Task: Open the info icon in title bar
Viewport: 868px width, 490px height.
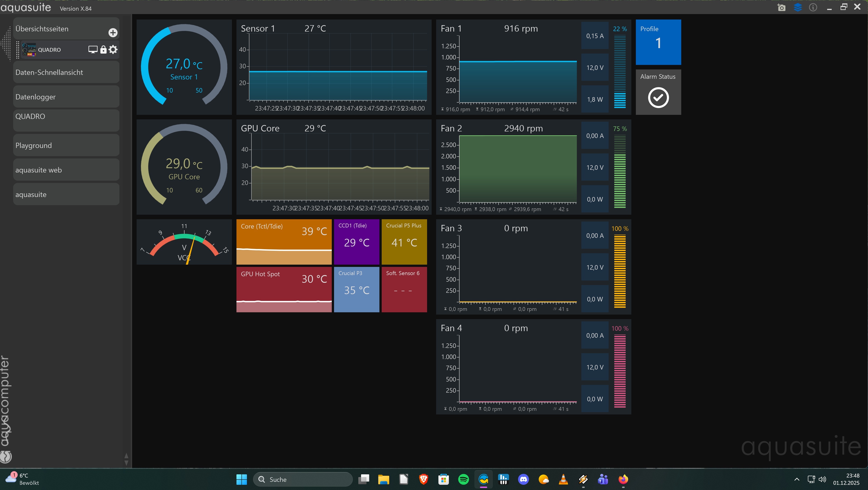Action: tap(813, 7)
